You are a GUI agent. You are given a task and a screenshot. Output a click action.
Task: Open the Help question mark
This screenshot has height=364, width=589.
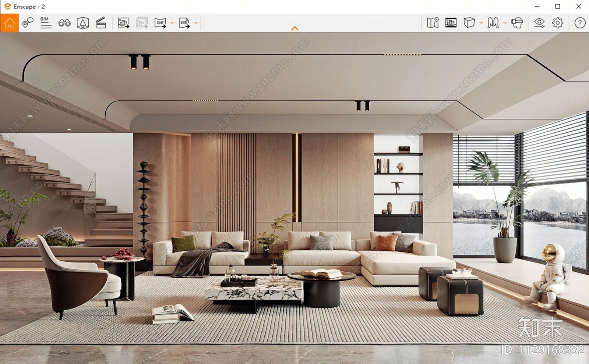[x=580, y=23]
